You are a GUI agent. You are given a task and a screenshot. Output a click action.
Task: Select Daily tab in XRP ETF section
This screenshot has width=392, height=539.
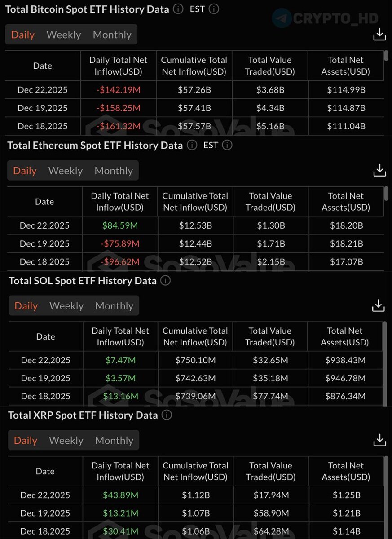point(26,441)
